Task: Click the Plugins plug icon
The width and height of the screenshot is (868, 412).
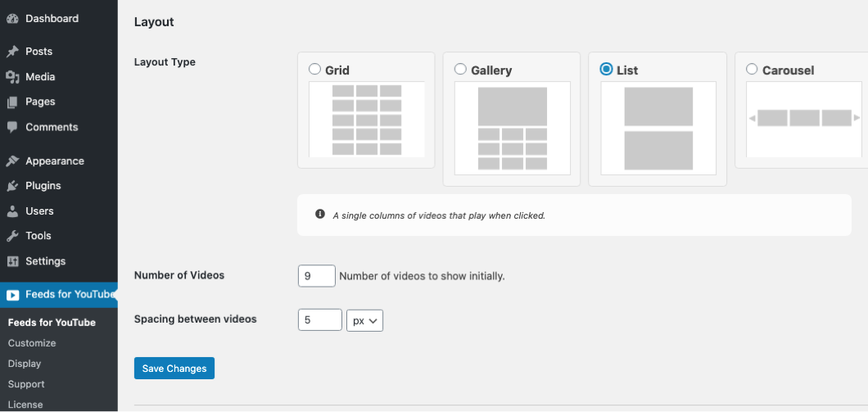Action: click(12, 186)
